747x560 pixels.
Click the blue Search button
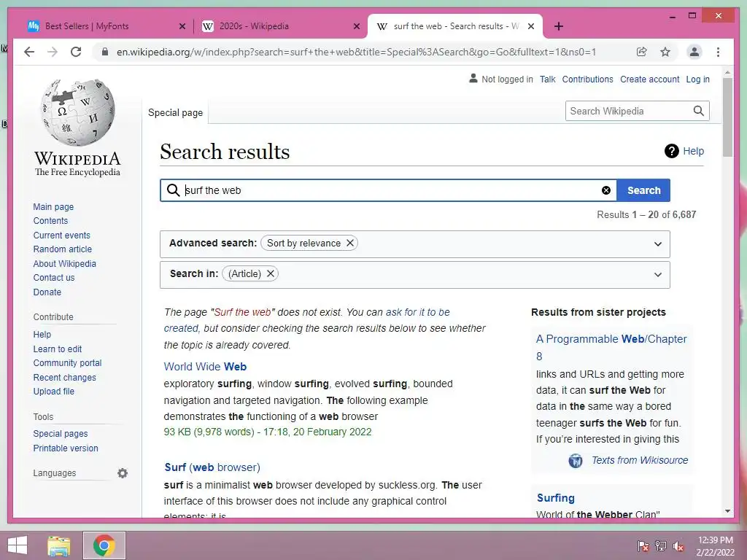click(643, 190)
